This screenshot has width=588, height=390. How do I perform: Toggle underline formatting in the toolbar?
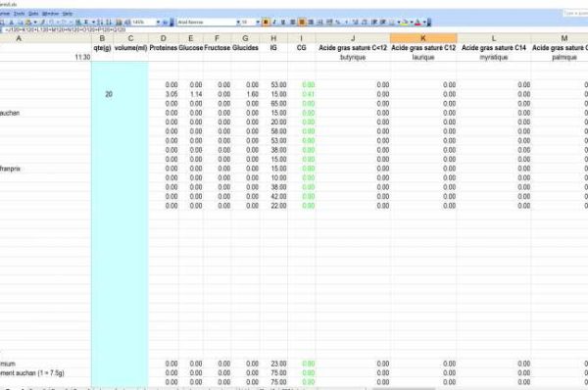283,23
